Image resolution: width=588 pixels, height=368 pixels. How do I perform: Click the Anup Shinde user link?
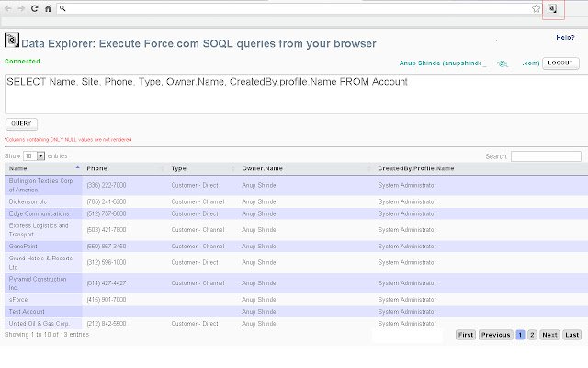click(x=469, y=63)
